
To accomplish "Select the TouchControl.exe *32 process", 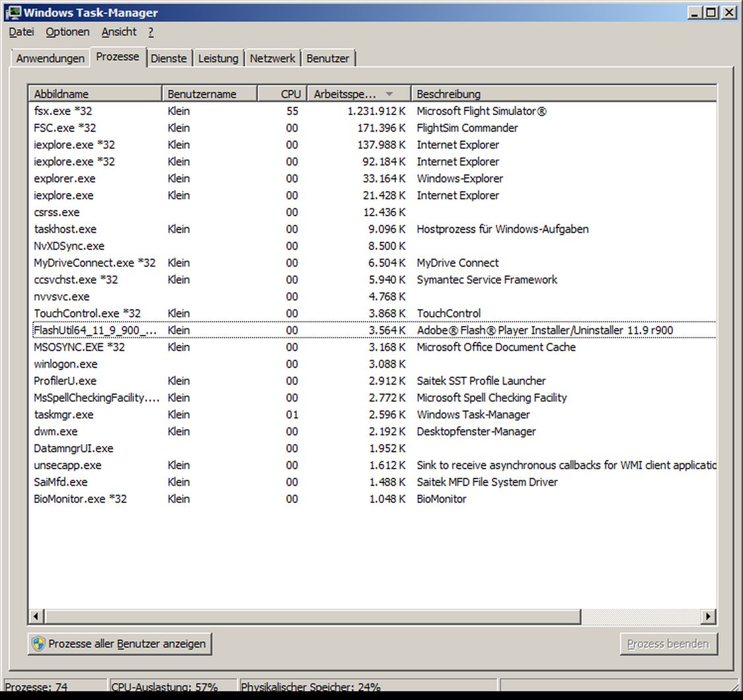I will pyautogui.click(x=372, y=313).
